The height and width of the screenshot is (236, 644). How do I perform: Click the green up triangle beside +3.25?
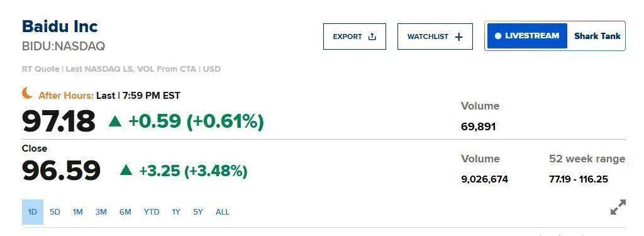126,170
